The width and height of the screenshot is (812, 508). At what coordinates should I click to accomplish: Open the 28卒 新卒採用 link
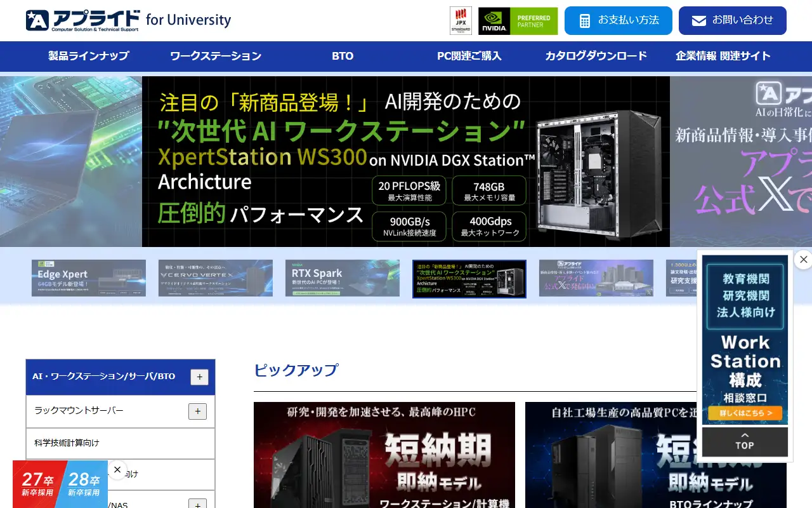[x=83, y=484]
